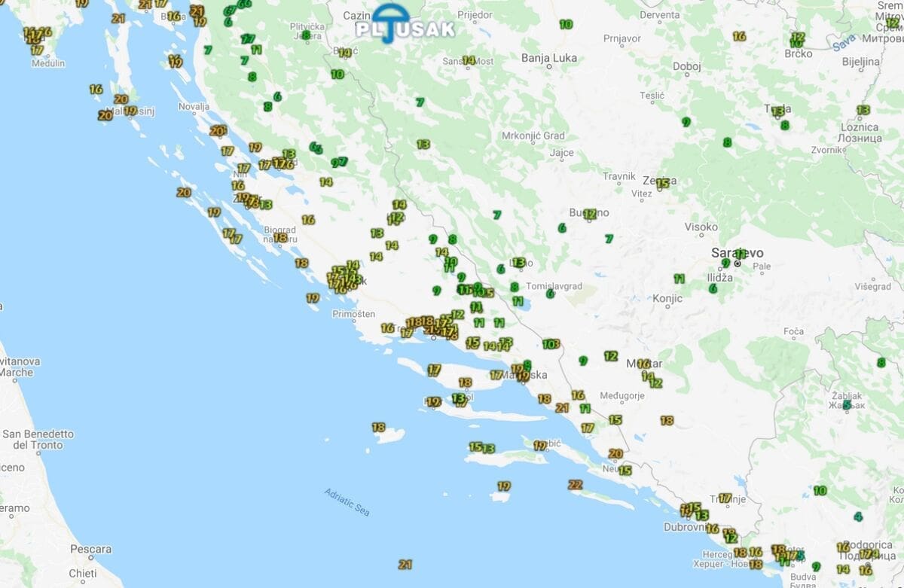The height and width of the screenshot is (588, 904).
Task: Open the 5 marker at Žabljak
Action: 847,404
